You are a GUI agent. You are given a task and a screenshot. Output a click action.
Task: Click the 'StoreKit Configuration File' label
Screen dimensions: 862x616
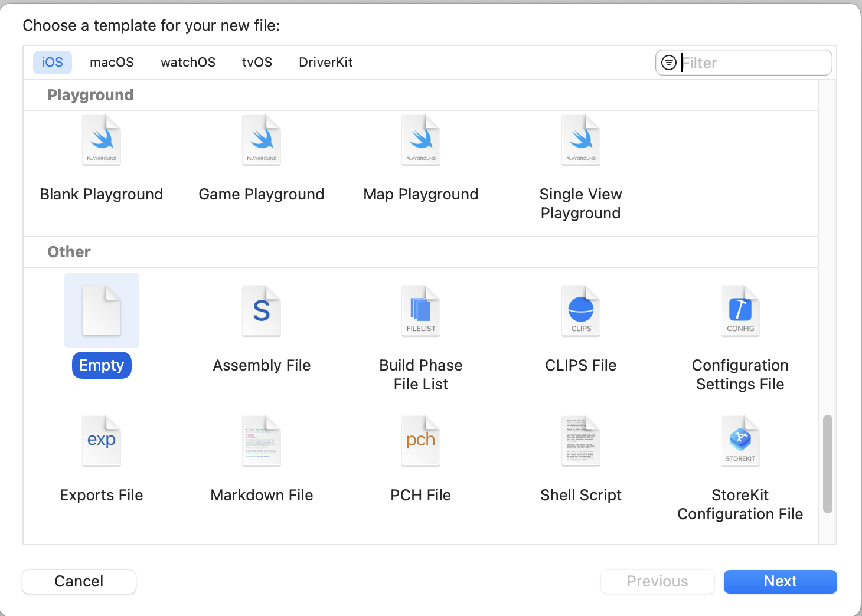pos(740,504)
